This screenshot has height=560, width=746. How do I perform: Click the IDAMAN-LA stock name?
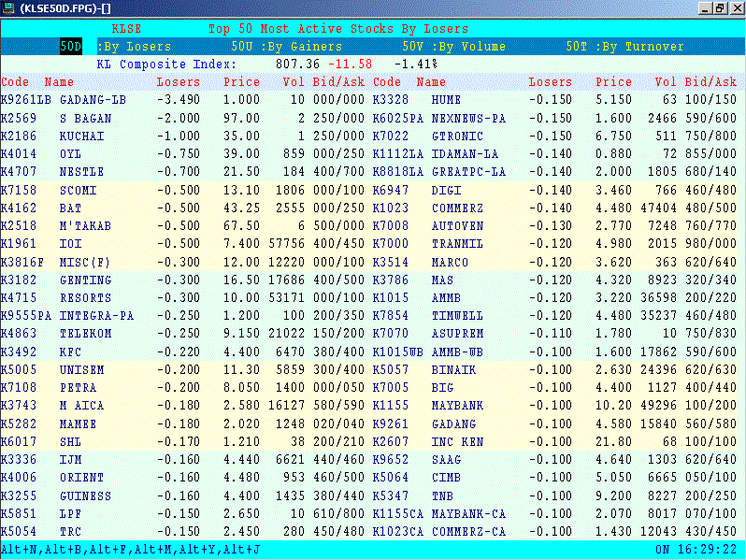(x=465, y=154)
